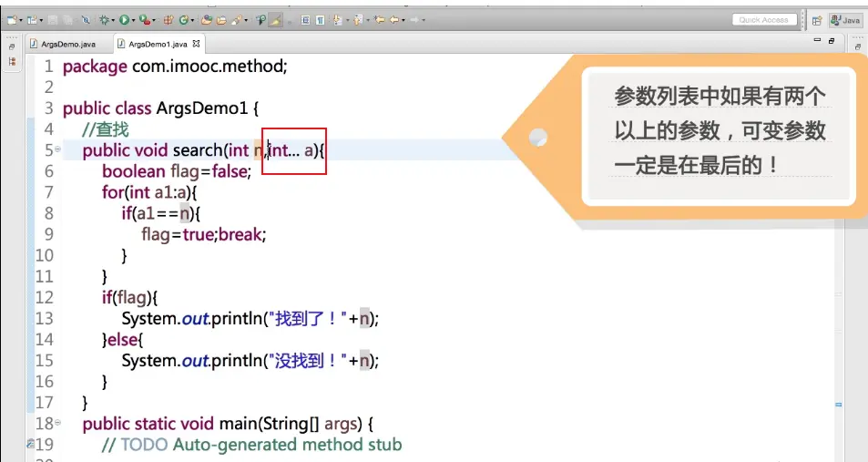This screenshot has height=462, width=868.
Task: Toggle the Mark Occurrences highlighter
Action: click(275, 20)
